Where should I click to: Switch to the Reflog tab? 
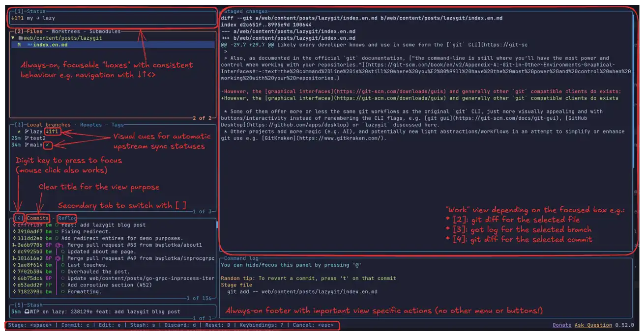[67, 218]
